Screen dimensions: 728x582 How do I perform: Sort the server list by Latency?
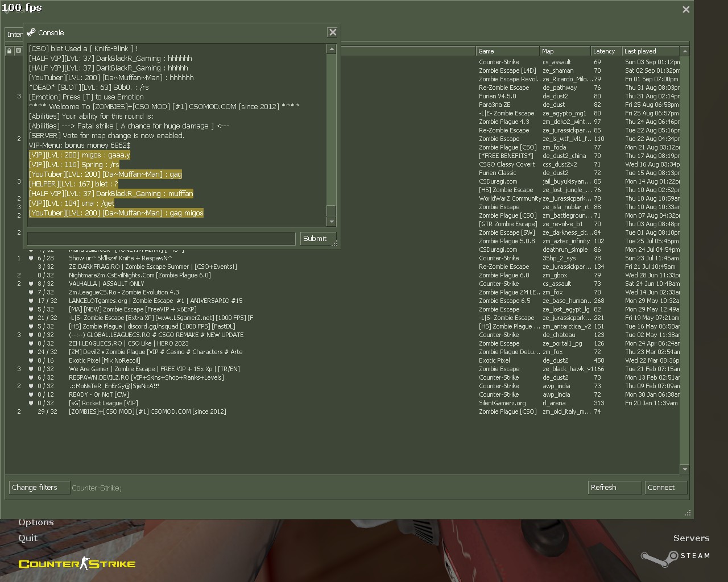[x=605, y=51]
